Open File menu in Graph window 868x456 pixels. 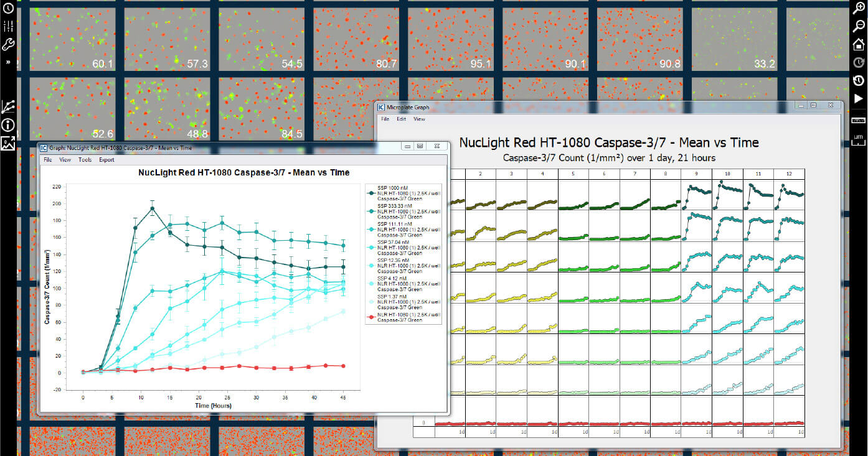(x=47, y=160)
